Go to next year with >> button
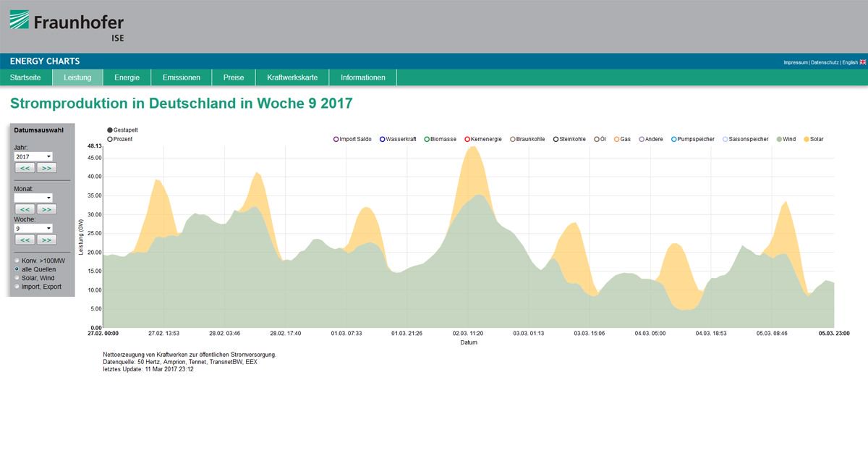The image size is (868, 456). coord(46,168)
